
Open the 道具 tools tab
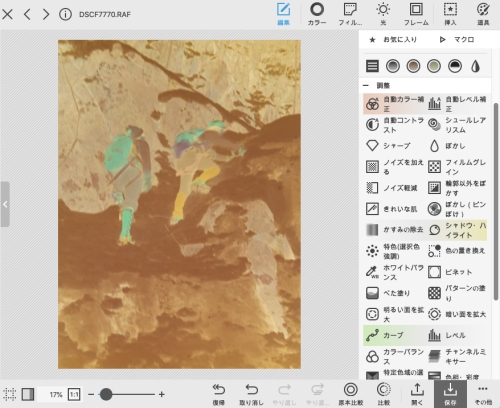483,14
